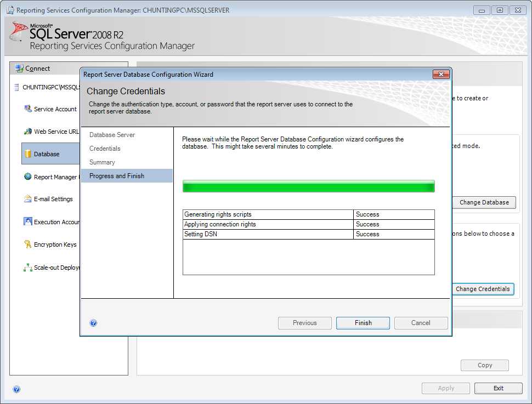
Task: Click the Previous button in the wizard
Action: point(305,323)
